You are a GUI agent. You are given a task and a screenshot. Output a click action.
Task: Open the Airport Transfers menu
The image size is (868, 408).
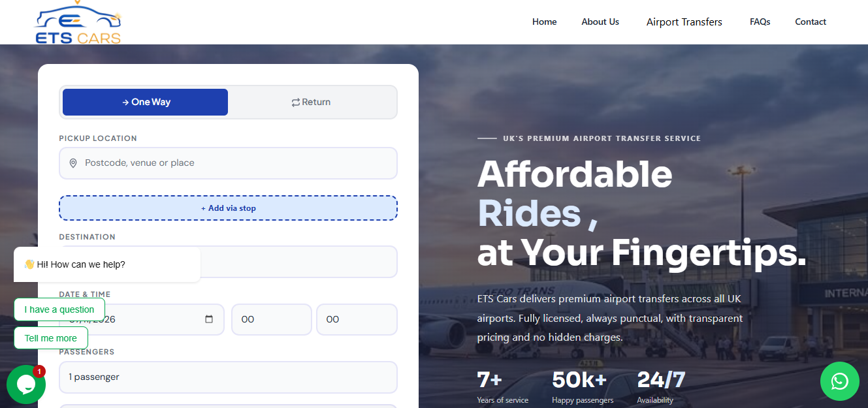point(684,22)
